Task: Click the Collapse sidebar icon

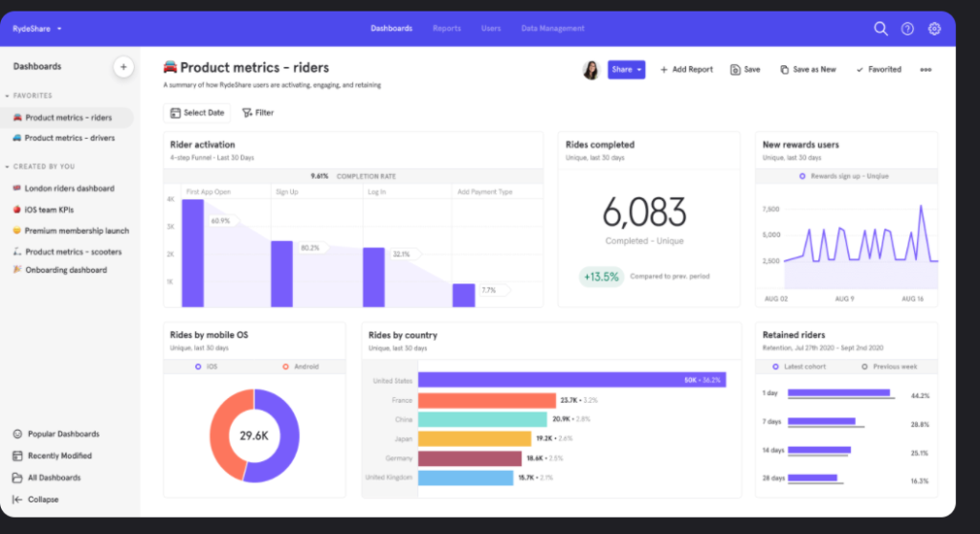Action: 17,500
